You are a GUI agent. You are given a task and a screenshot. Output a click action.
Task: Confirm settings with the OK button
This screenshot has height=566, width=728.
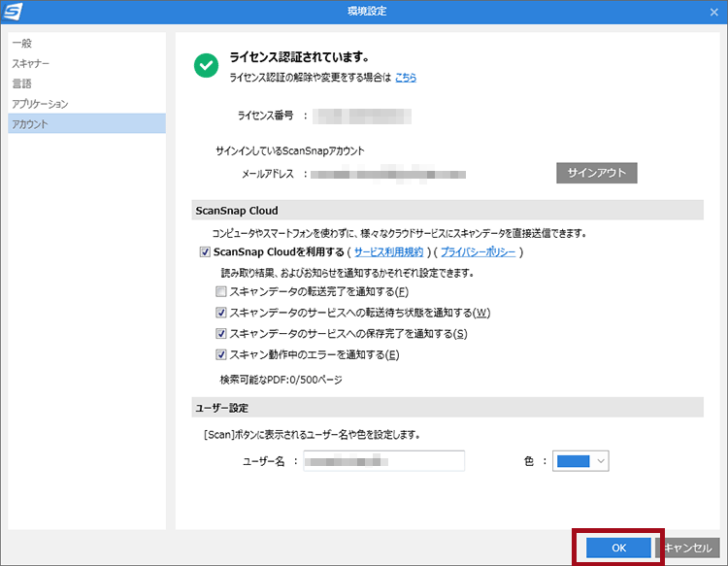tap(618, 548)
